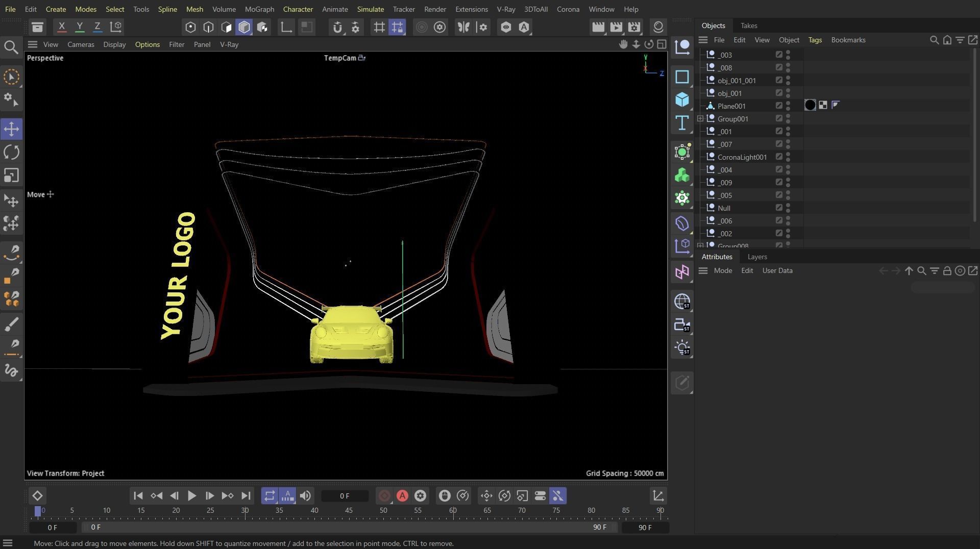Image resolution: width=980 pixels, height=549 pixels.
Task: Switch to the Layers tab
Action: pos(757,257)
